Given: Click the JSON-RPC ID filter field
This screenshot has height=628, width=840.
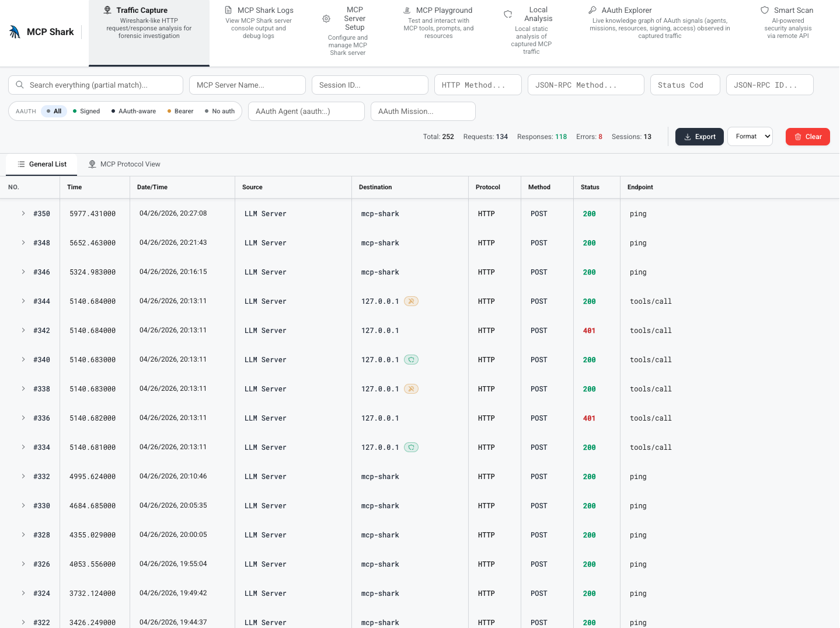Looking at the screenshot, I should tap(770, 85).
